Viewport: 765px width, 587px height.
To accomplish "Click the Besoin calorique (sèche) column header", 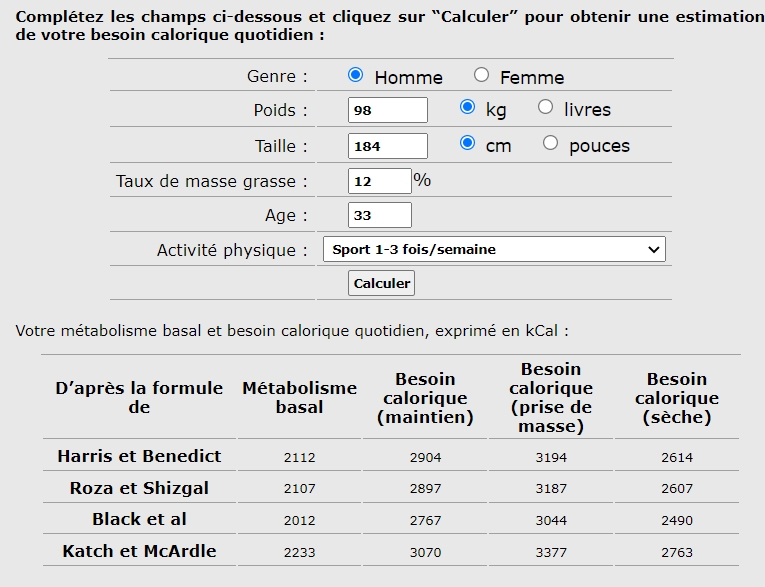I will (676, 398).
